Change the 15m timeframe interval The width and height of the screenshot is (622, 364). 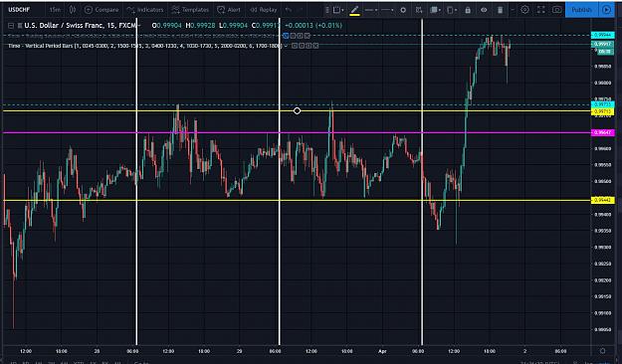click(55, 10)
